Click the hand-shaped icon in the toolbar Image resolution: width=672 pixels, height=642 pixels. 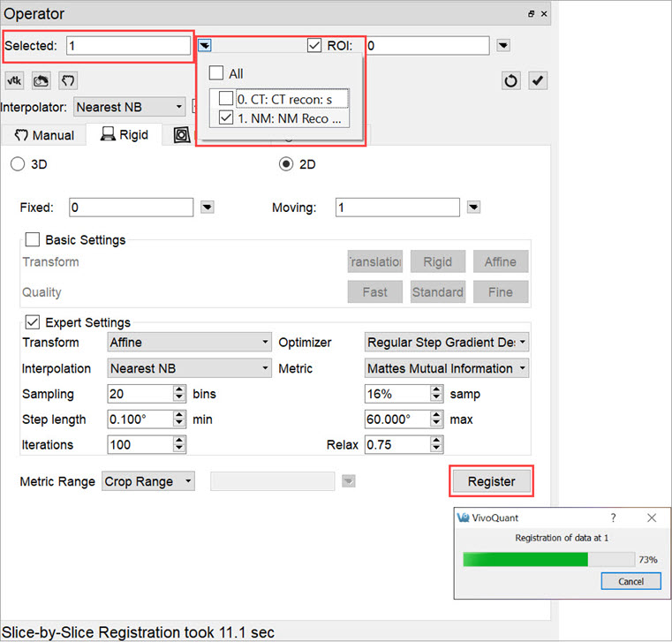click(x=68, y=80)
